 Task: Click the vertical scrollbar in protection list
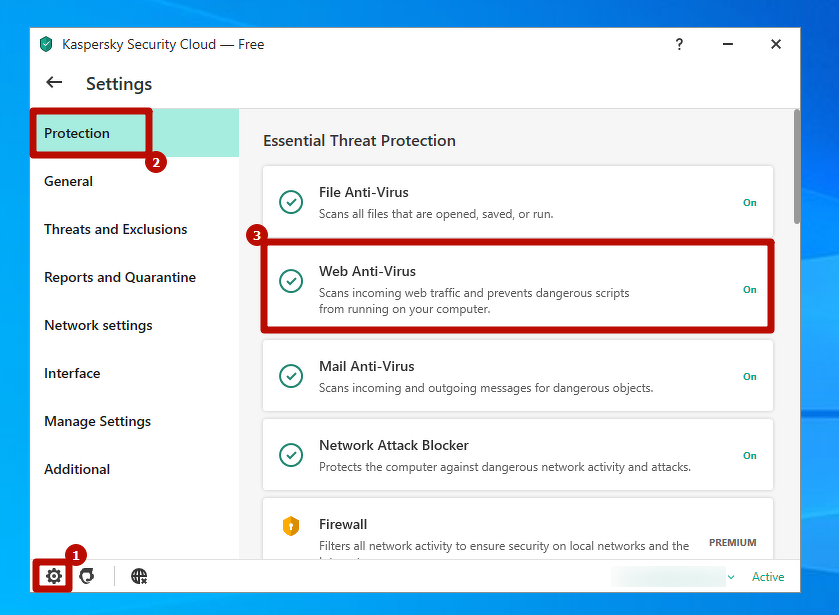click(x=796, y=170)
